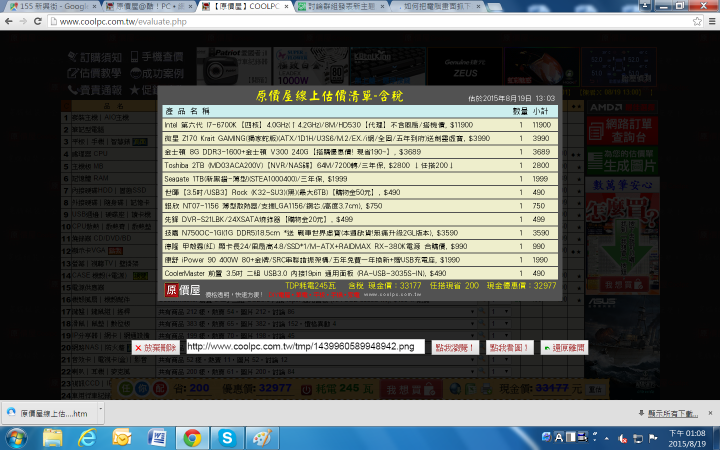
Task: Close the downloads bar
Action: (x=710, y=413)
